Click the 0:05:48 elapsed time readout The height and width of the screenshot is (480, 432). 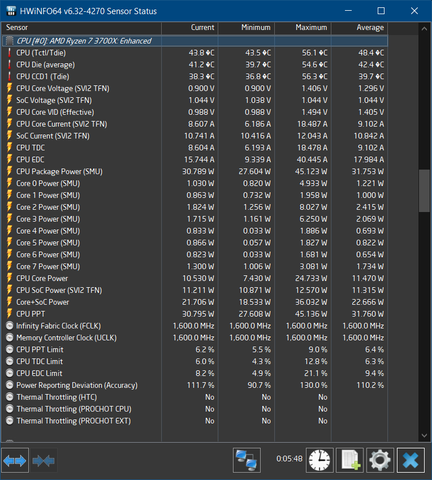coord(289,459)
